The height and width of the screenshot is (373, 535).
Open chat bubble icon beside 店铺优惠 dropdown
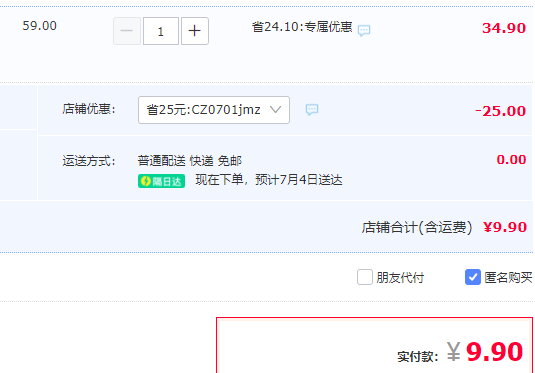click(x=312, y=110)
